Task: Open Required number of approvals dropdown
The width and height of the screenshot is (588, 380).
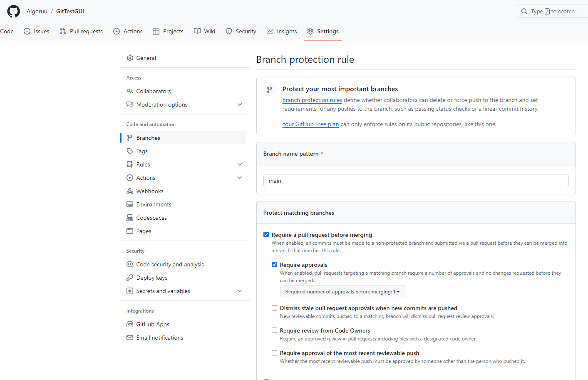Action: click(x=342, y=292)
